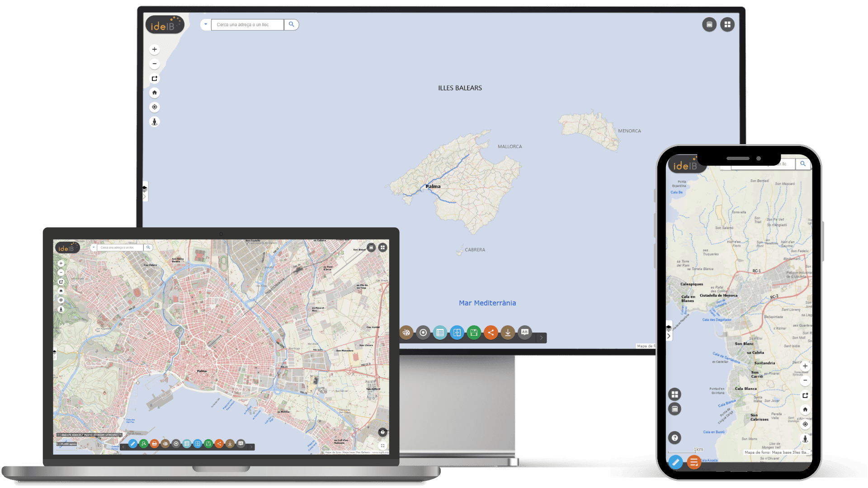The height and width of the screenshot is (488, 868).
Task: Select the orange share icon
Action: [x=491, y=333]
